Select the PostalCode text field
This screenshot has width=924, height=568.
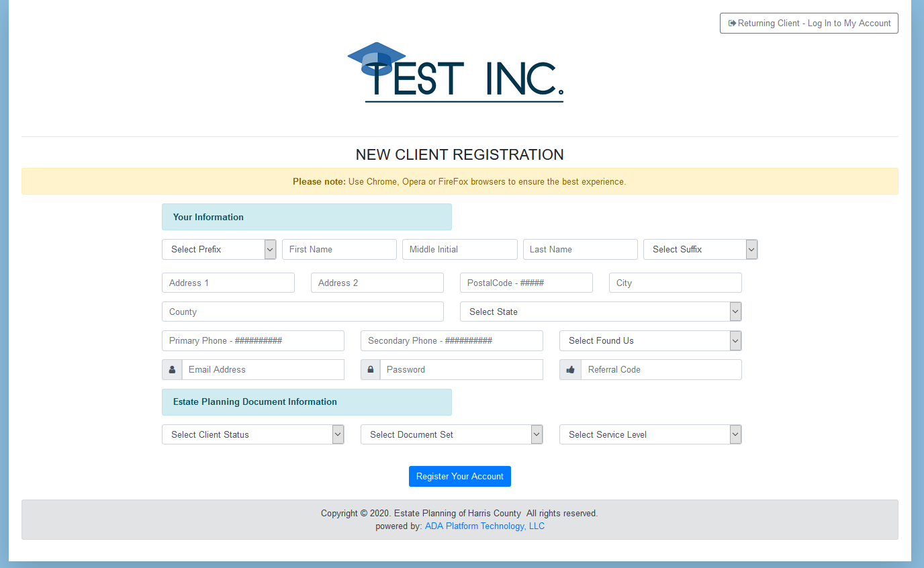(526, 283)
